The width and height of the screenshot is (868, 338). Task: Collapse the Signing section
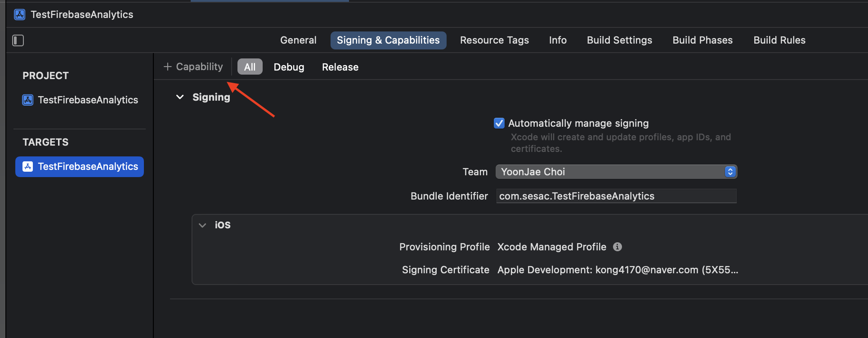point(180,97)
